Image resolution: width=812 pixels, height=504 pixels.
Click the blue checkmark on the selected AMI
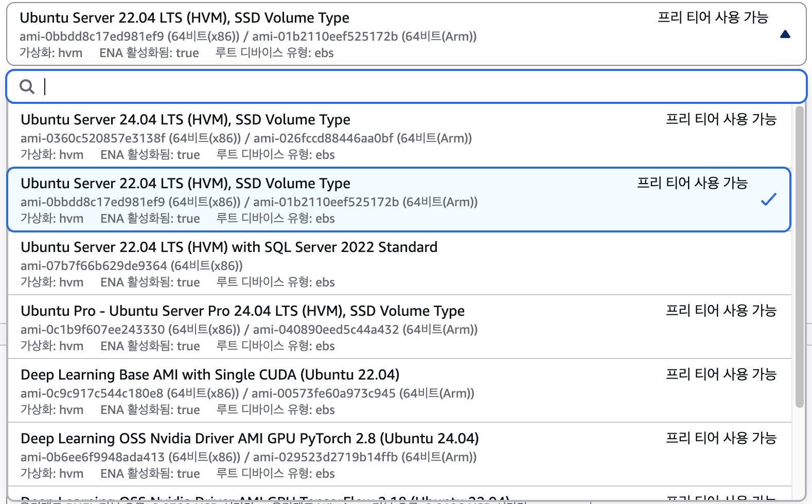(x=768, y=200)
